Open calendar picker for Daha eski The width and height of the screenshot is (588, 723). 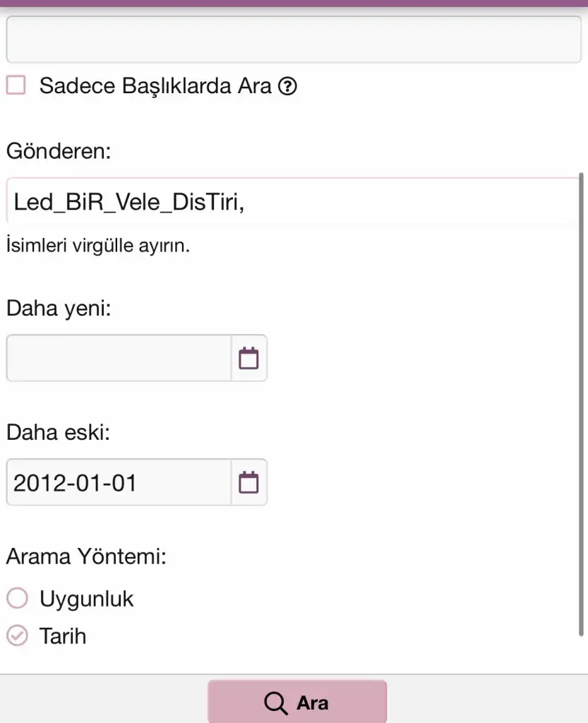coord(248,482)
